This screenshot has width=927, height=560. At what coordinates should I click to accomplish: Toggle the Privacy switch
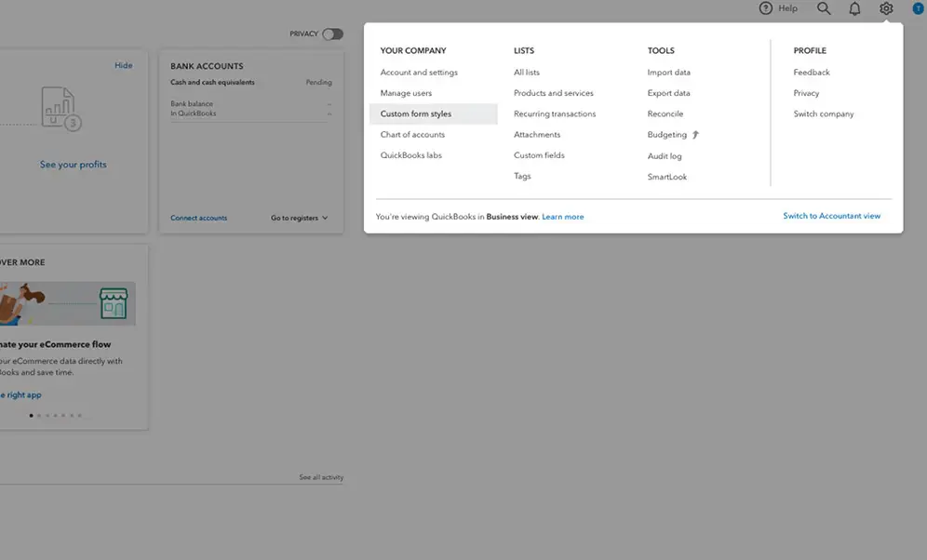point(333,33)
